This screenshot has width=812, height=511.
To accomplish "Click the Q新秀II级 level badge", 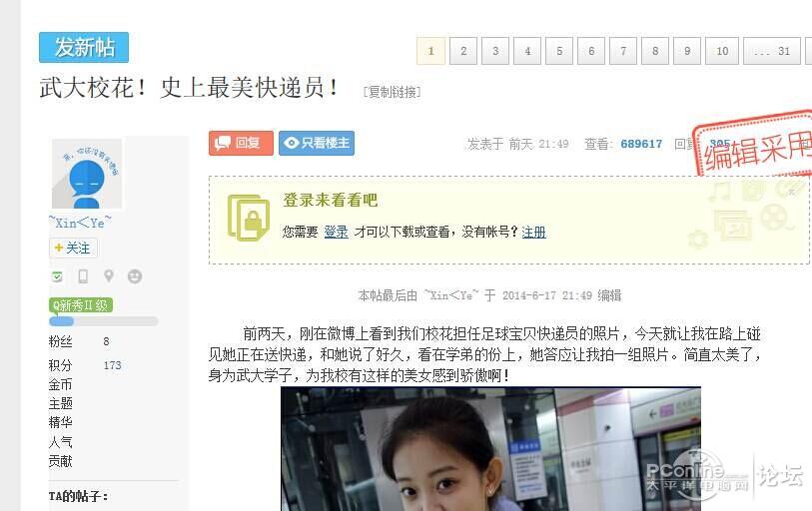I will tap(81, 305).
